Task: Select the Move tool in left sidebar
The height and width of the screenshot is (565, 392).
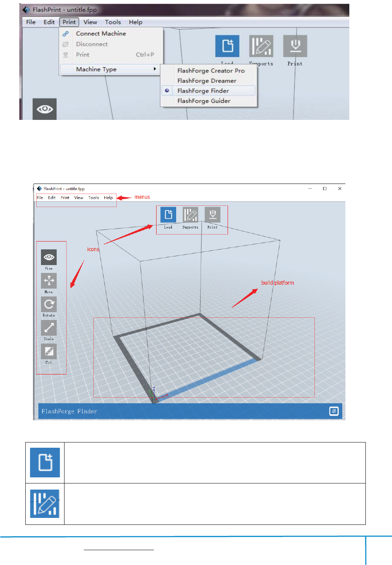Action: coord(49,281)
